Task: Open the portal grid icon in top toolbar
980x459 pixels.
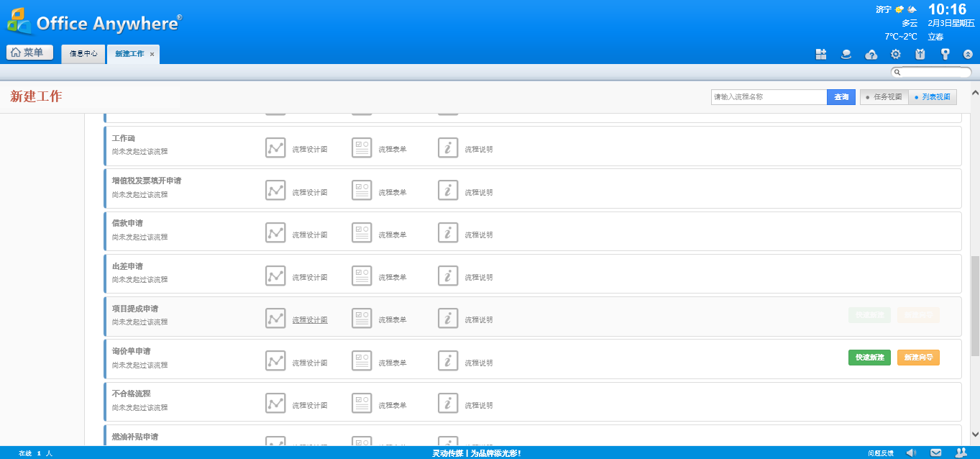Action: click(x=820, y=54)
